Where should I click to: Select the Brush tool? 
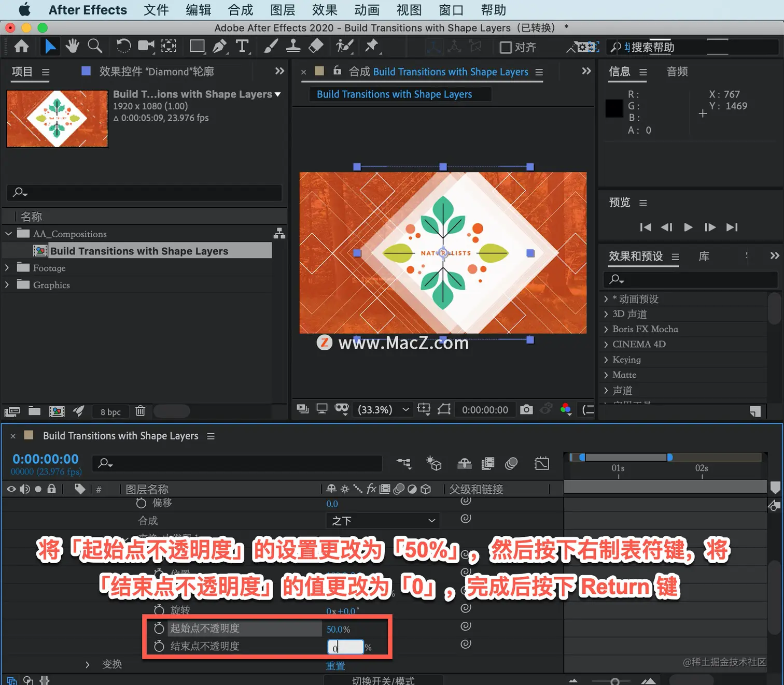[x=271, y=46]
